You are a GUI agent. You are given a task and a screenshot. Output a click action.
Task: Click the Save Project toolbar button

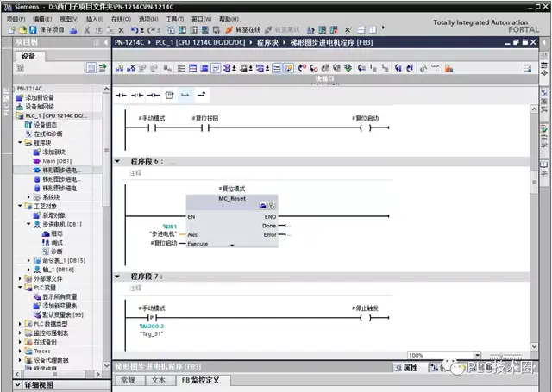tap(33, 29)
